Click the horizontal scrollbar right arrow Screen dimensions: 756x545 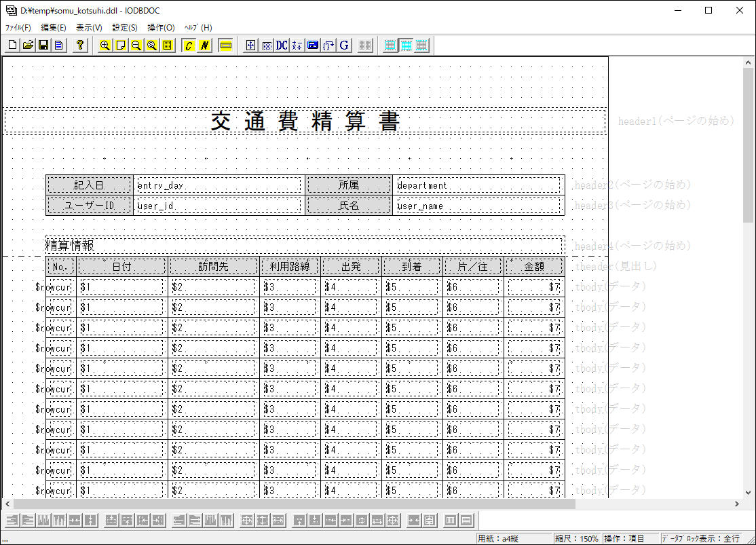tap(738, 504)
